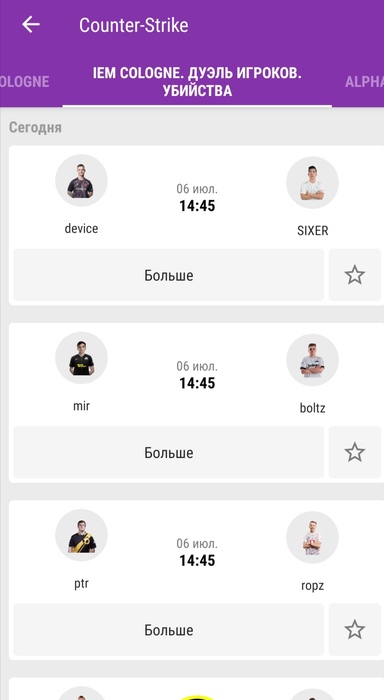Open device player avatar
The image size is (384, 700).
[81, 180]
